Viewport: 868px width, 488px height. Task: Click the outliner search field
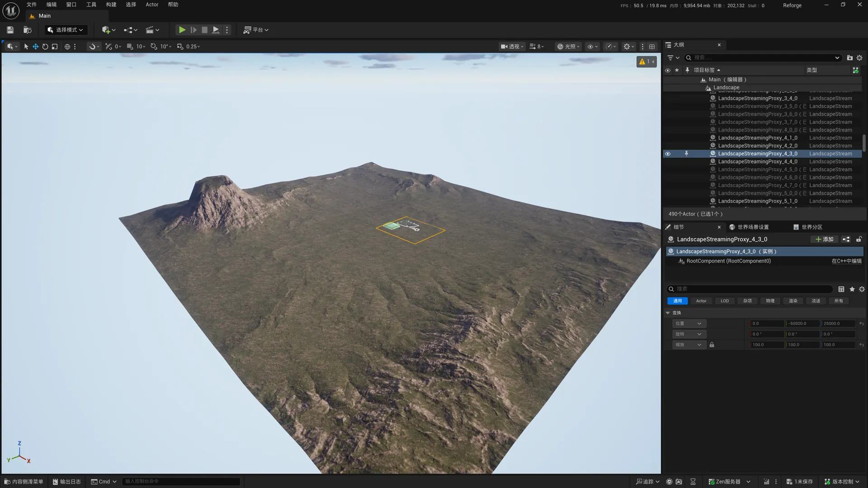coord(763,58)
